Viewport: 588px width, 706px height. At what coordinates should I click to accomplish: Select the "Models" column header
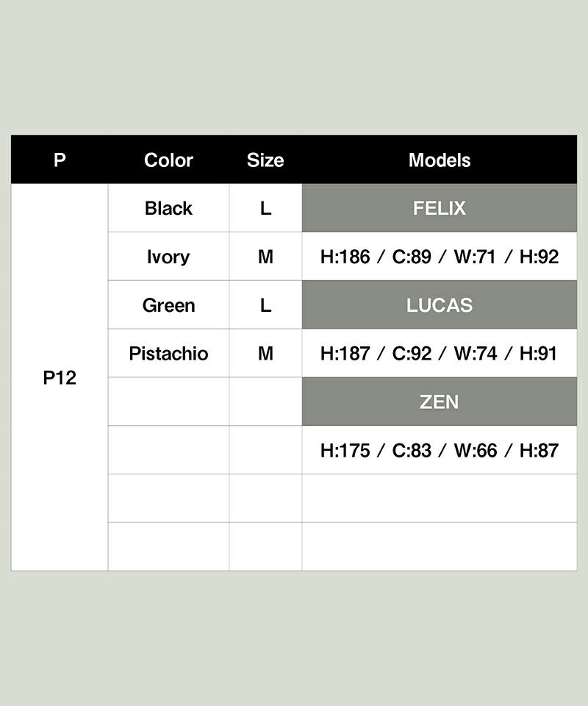(440, 160)
